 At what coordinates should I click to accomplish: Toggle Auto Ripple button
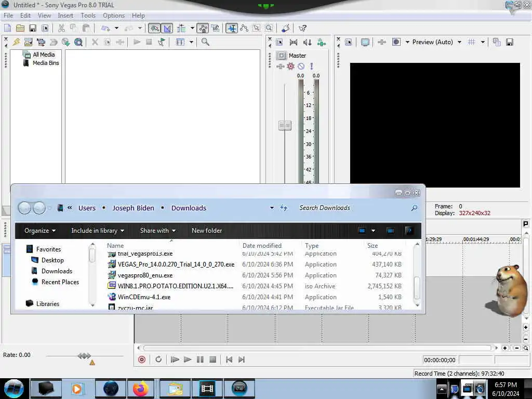181,28
